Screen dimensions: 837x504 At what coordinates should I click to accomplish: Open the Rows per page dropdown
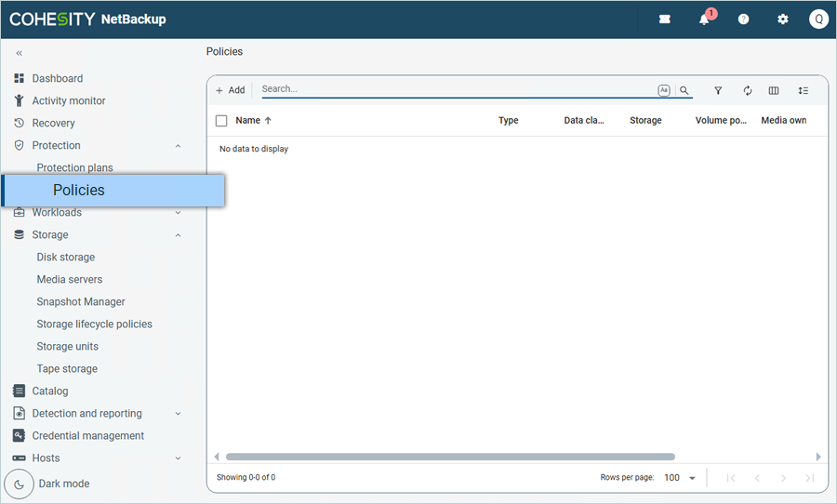[682, 478]
